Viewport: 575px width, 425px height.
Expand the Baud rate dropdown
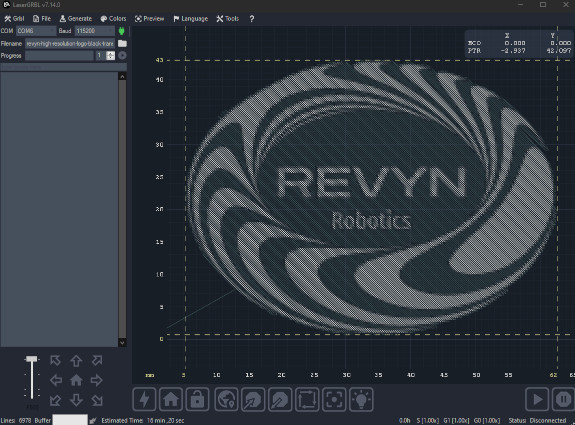(95, 31)
